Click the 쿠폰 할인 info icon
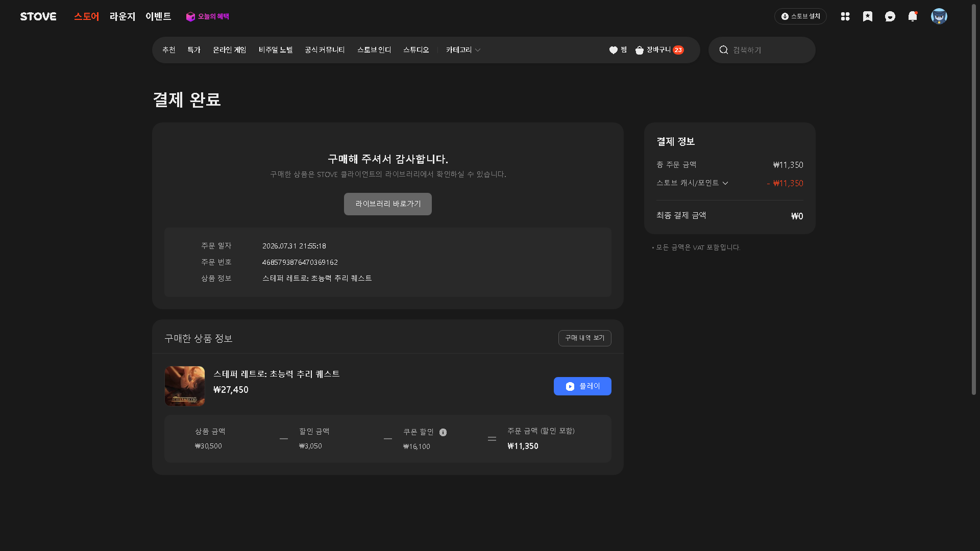The image size is (980, 551). coord(443,432)
